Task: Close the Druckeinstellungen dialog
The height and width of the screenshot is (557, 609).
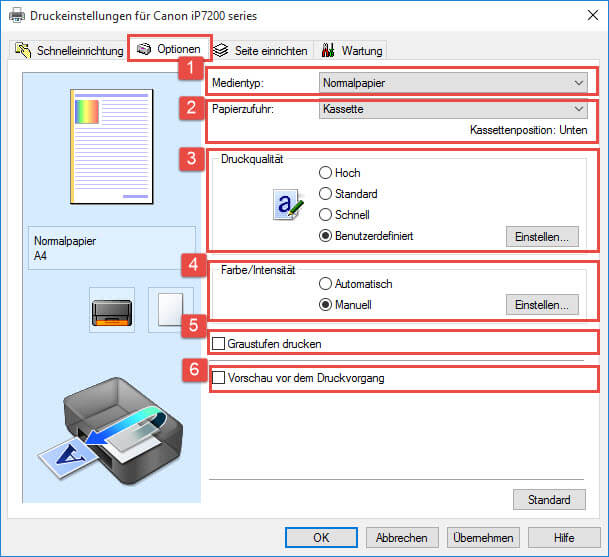Action: pyautogui.click(x=593, y=16)
